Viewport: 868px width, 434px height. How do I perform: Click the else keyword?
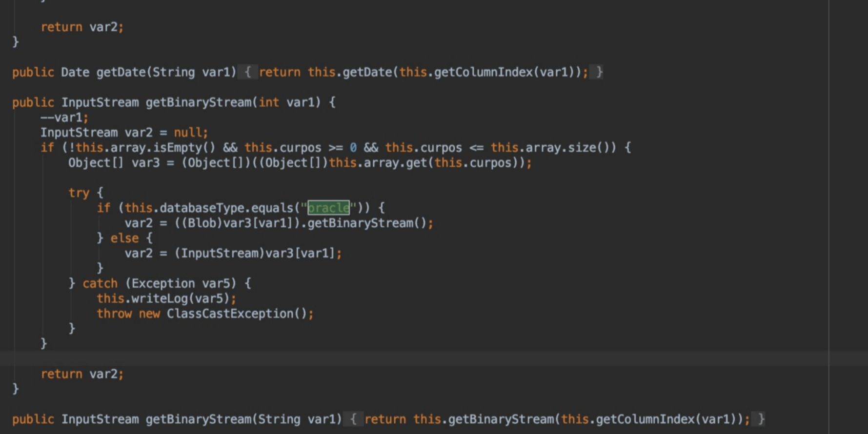click(124, 238)
